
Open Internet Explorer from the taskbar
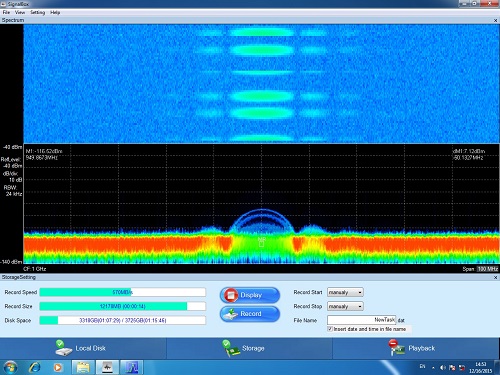35,367
